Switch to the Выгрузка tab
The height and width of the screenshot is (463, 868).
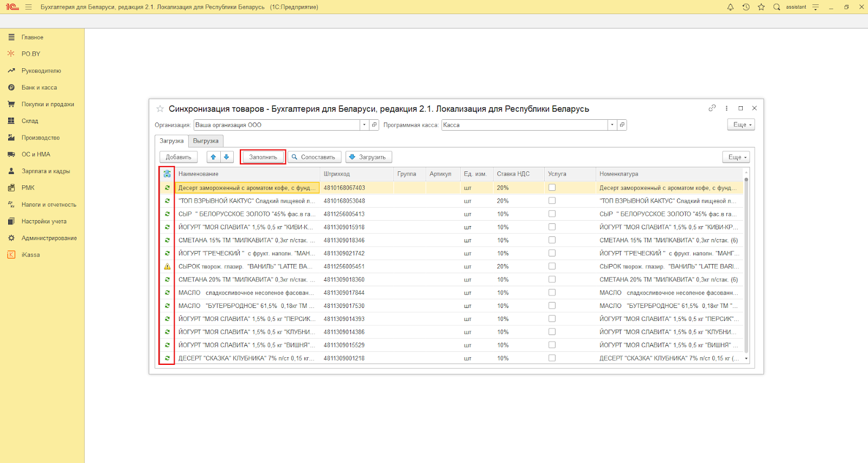click(x=206, y=141)
